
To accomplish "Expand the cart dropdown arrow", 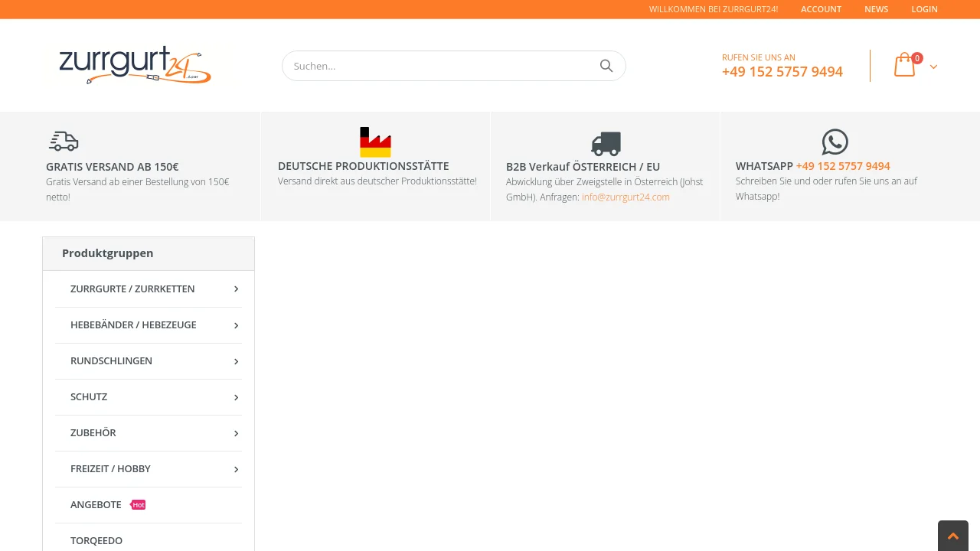I will coord(933,67).
